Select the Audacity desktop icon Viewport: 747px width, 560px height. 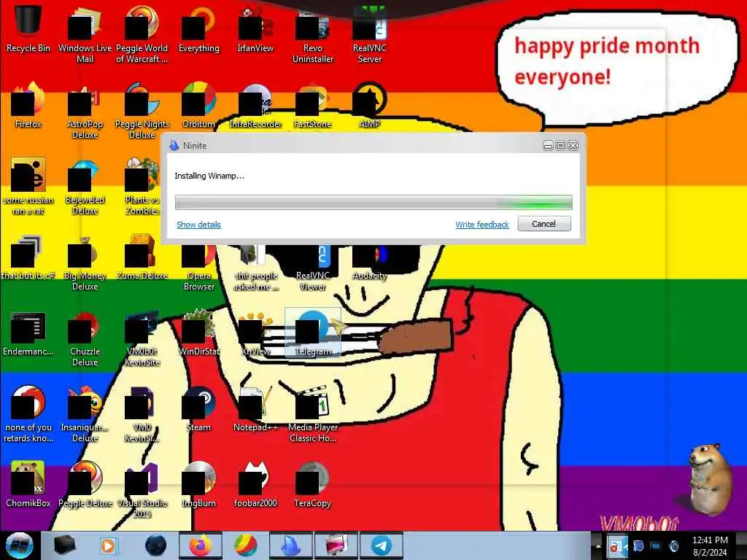pos(370,261)
